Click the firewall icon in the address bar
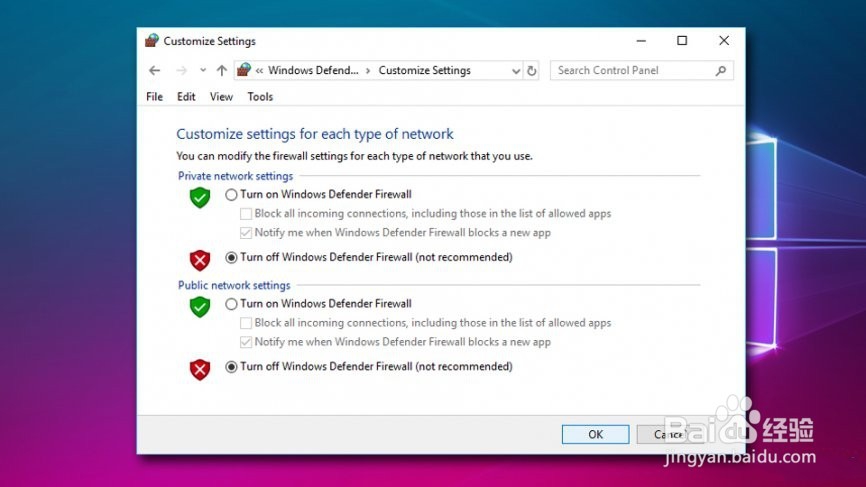Image resolution: width=866 pixels, height=487 pixels. coord(243,71)
